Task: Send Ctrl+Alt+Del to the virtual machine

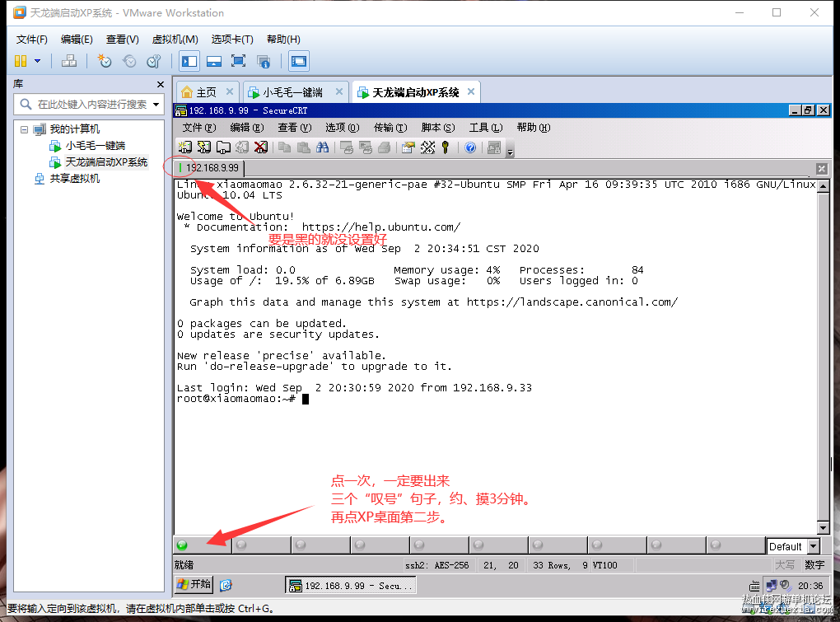Action: 68,61
